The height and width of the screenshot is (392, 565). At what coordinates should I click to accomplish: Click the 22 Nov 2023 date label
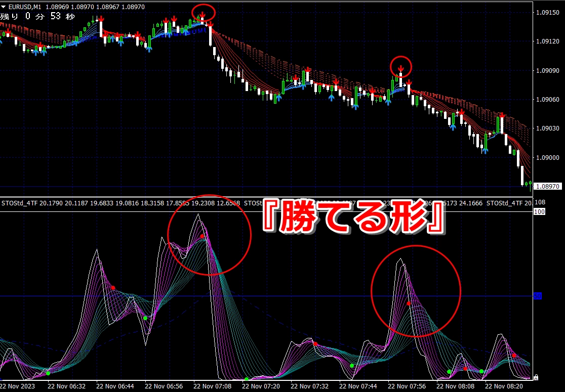(x=18, y=386)
